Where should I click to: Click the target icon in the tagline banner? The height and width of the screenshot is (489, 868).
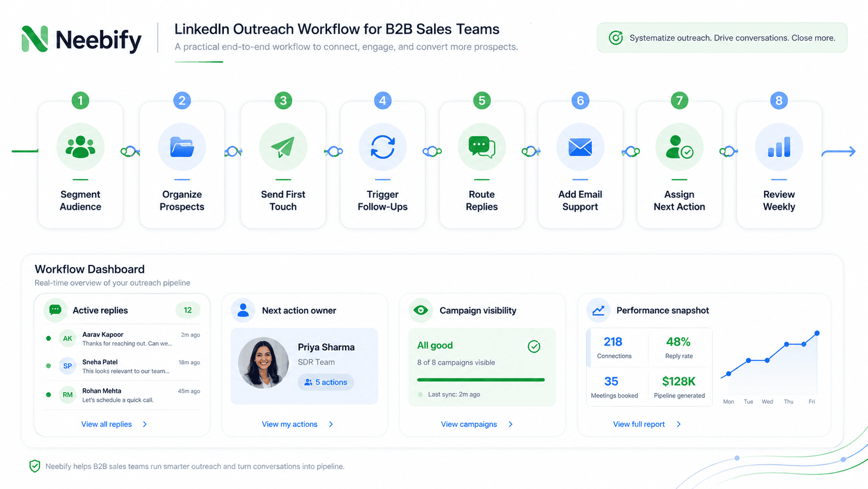point(616,38)
